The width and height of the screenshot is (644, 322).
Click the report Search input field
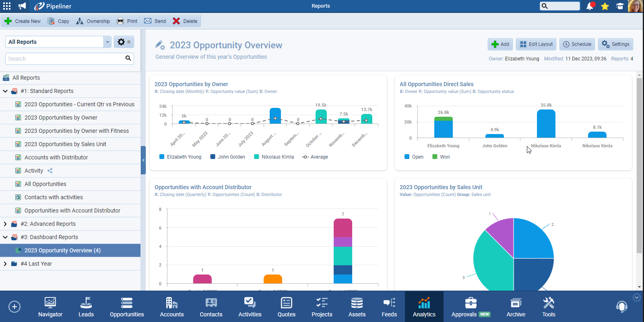tap(65, 59)
